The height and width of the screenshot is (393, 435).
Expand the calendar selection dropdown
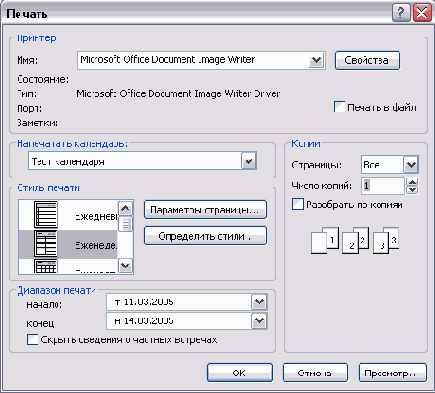point(249,161)
